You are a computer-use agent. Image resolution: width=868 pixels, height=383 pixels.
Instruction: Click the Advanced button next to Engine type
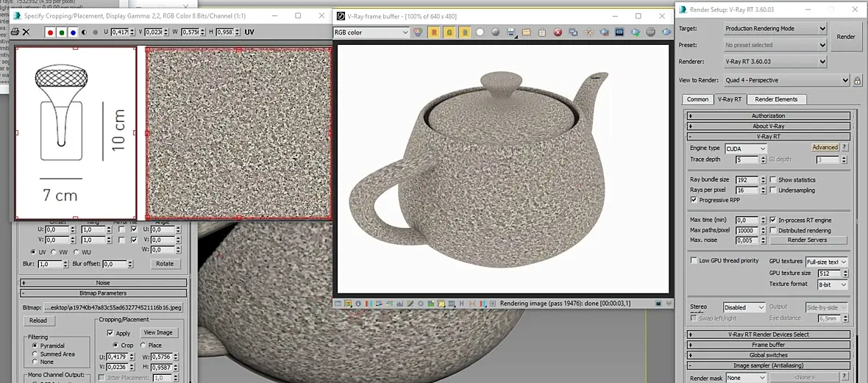click(825, 147)
